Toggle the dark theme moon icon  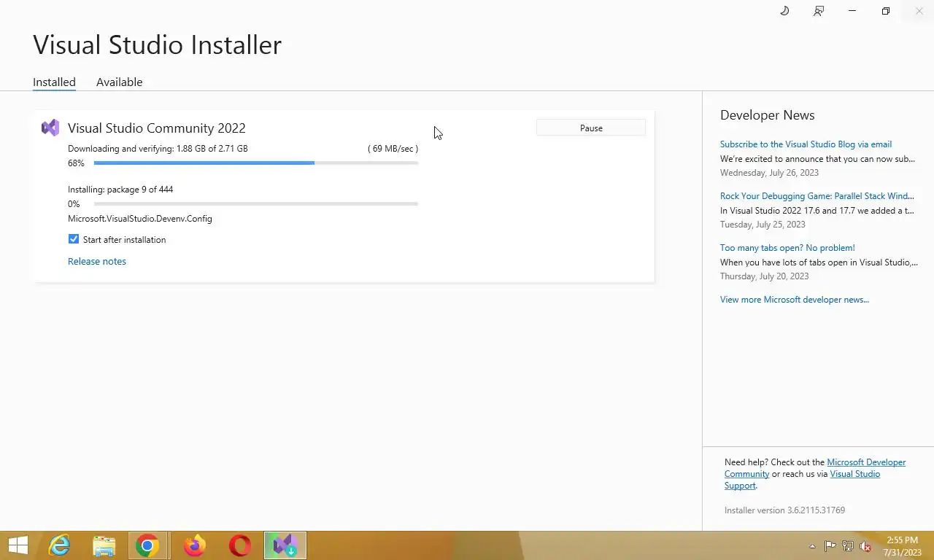[784, 11]
